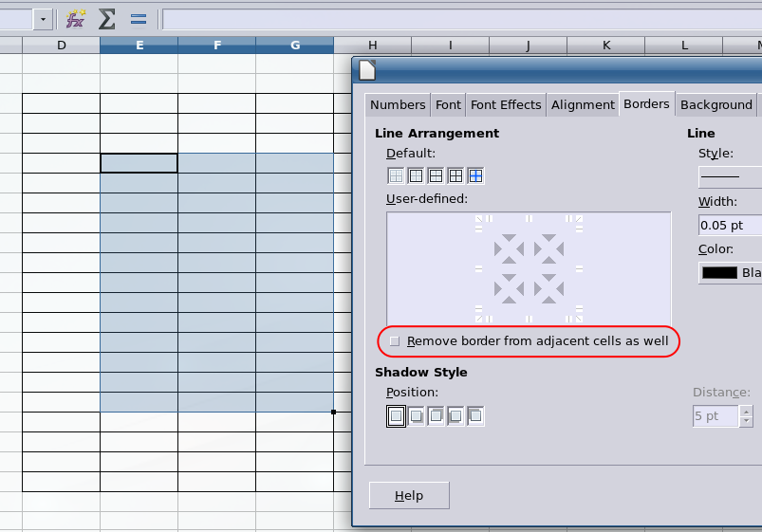Viewport: 762px width, 532px height.
Task: Select shadow cast to top left icon
Action: [x=475, y=416]
